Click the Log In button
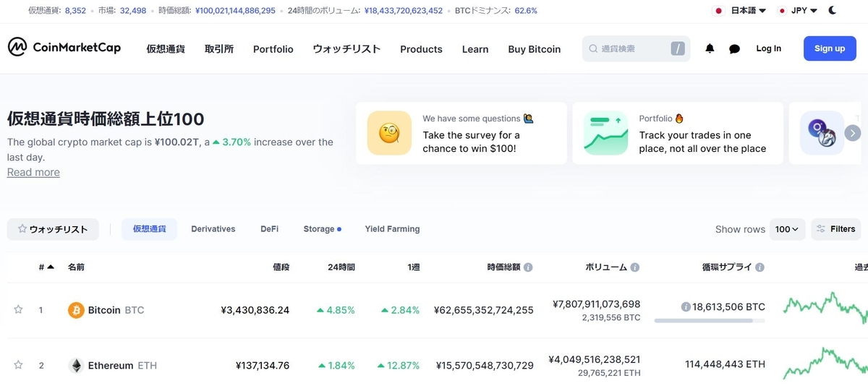This screenshot has width=868, height=386. pyautogui.click(x=768, y=48)
